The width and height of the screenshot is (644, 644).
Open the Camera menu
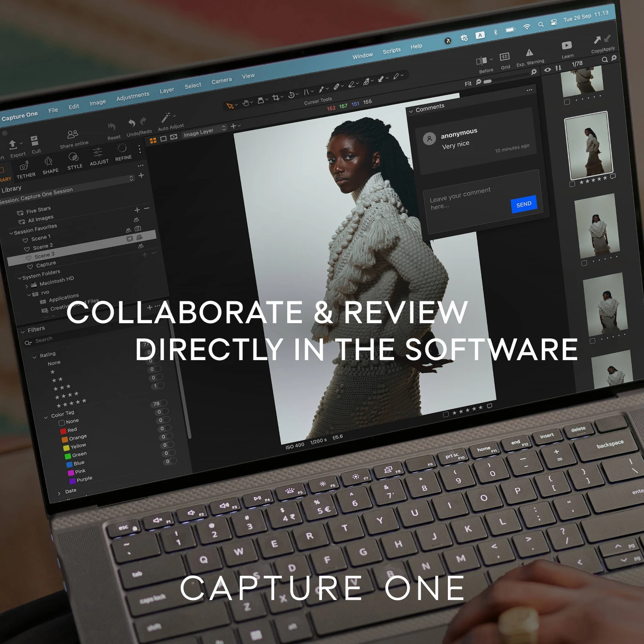coord(222,81)
